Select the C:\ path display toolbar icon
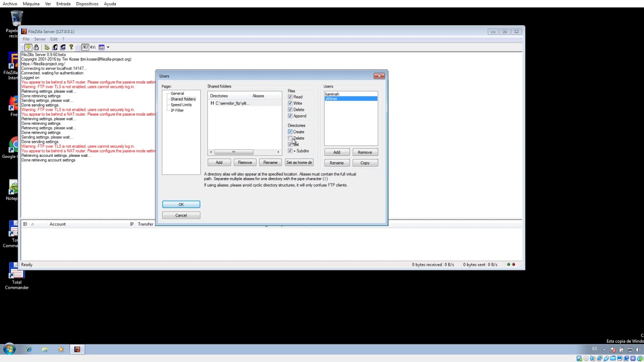The height and width of the screenshot is (362, 644). [93, 47]
